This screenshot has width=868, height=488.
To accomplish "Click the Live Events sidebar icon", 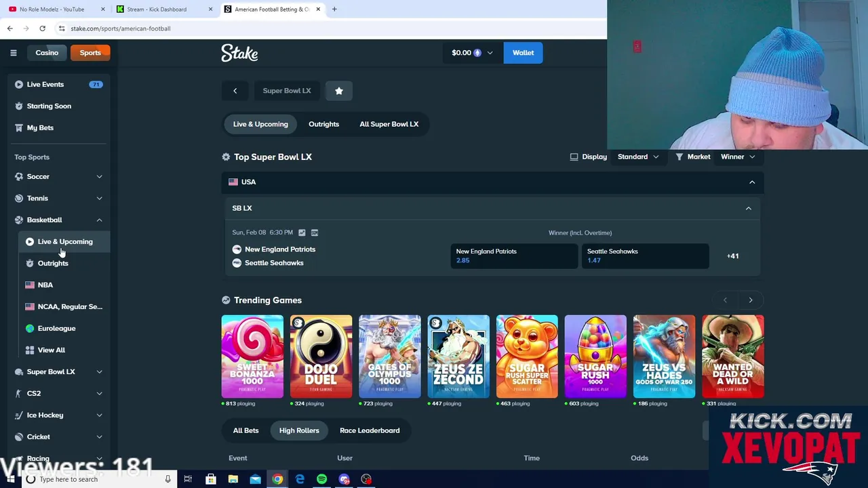I will coord(19,85).
